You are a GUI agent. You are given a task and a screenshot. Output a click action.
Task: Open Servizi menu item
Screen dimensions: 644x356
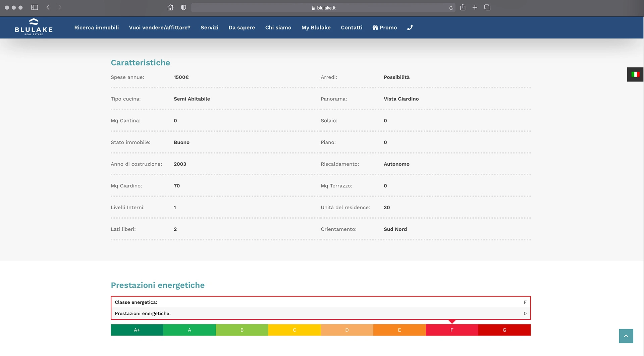point(209,28)
